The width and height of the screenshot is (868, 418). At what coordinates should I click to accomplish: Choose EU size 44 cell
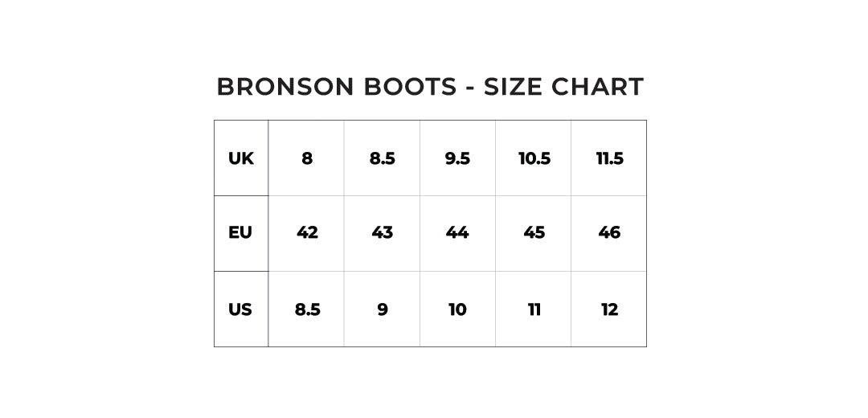[457, 233]
